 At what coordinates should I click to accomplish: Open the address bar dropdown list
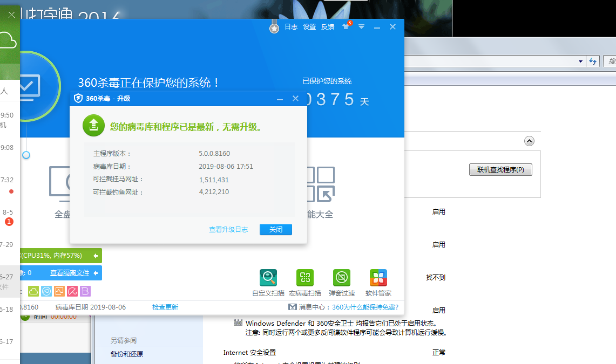580,61
